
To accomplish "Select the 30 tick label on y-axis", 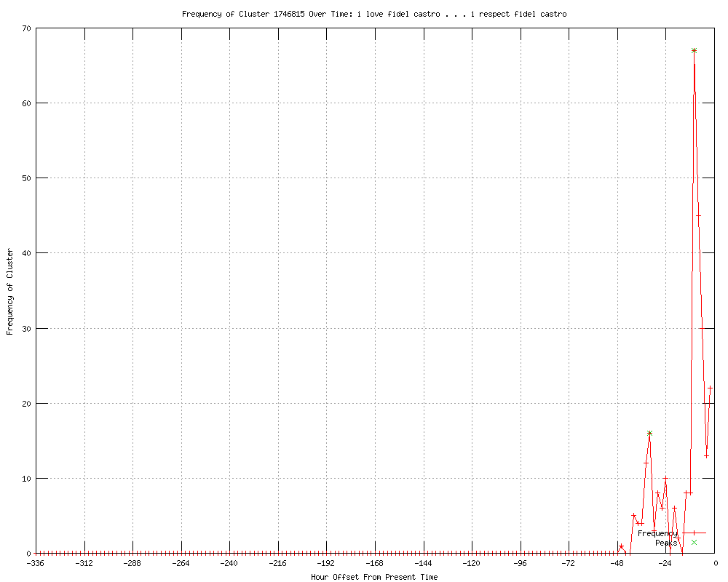I will [25, 328].
